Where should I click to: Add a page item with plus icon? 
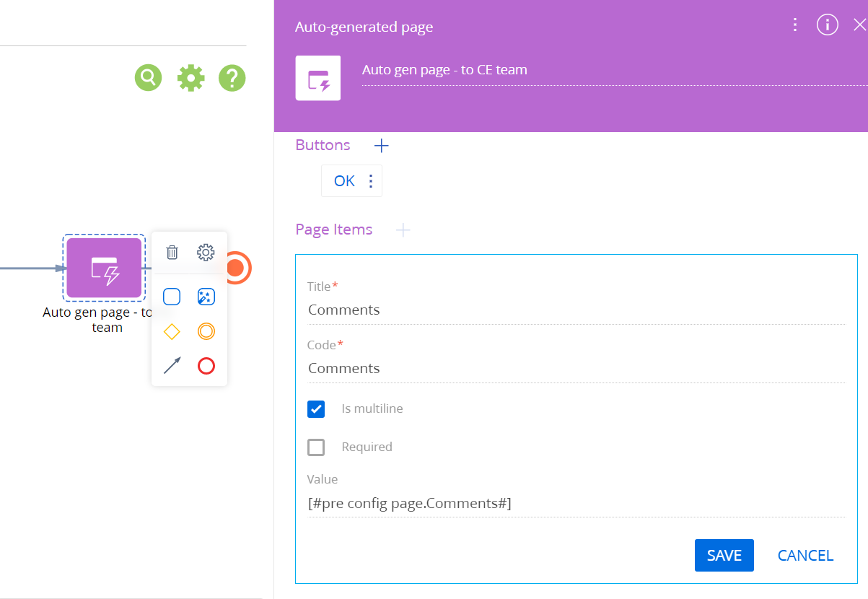pos(403,230)
